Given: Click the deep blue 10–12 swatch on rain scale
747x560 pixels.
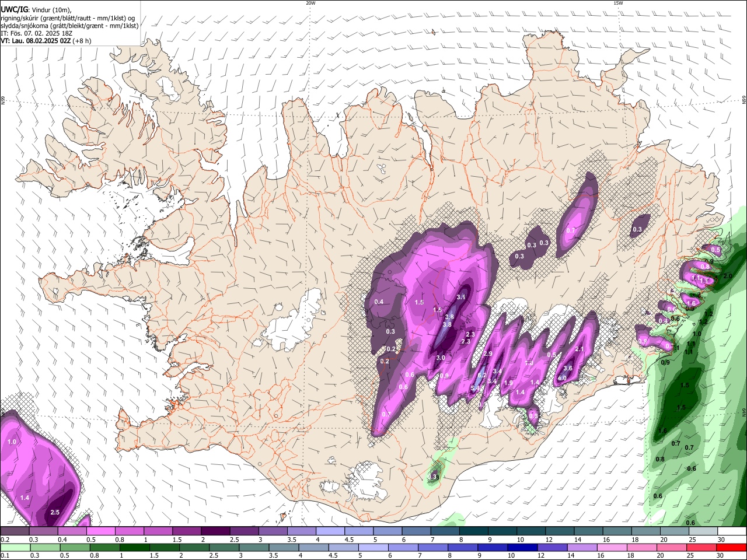Looking at the screenshot, I should coord(522,547).
